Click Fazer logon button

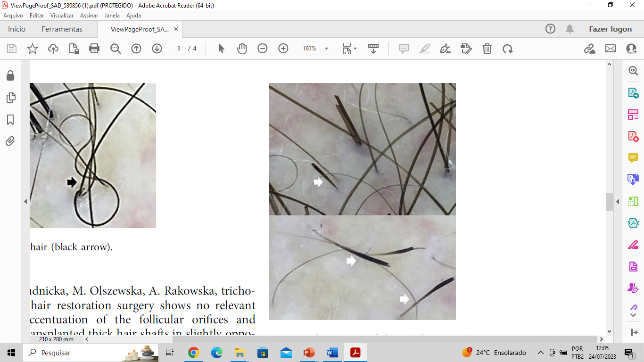[x=610, y=29]
